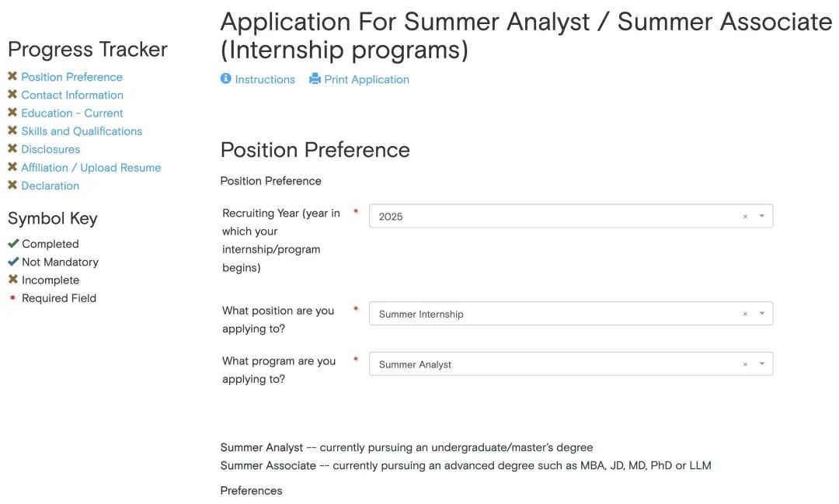Open Affiliation / Upload Resume section
The width and height of the screenshot is (839, 504).
(x=91, y=168)
